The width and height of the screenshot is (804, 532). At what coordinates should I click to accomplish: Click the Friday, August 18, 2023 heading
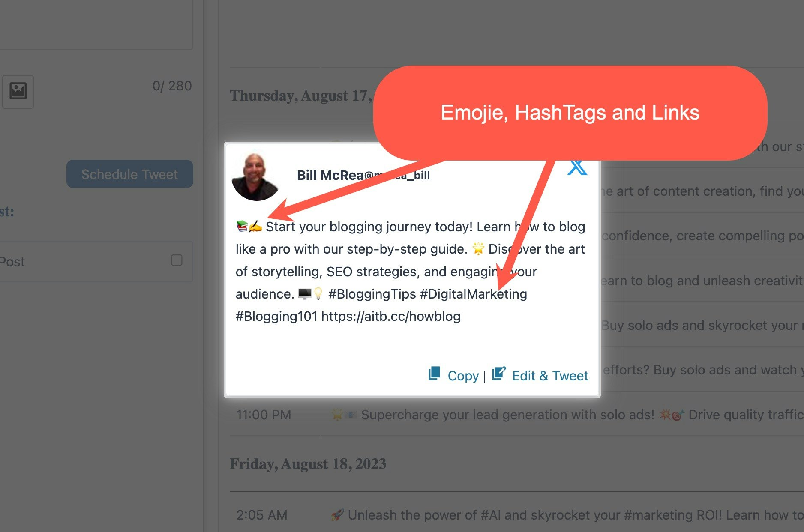coord(308,464)
